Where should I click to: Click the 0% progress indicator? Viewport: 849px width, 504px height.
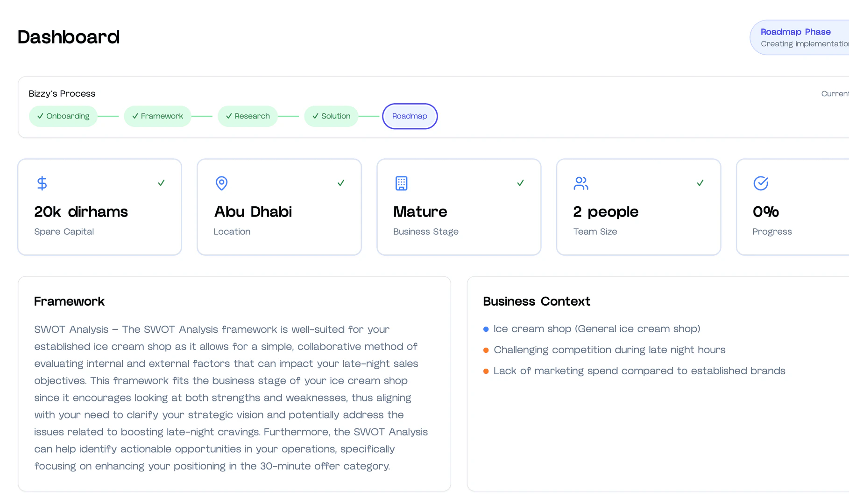pos(765,211)
